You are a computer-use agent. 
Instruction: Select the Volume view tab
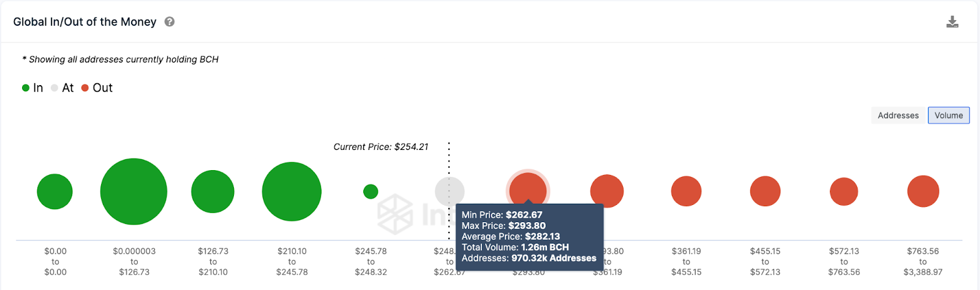point(948,115)
